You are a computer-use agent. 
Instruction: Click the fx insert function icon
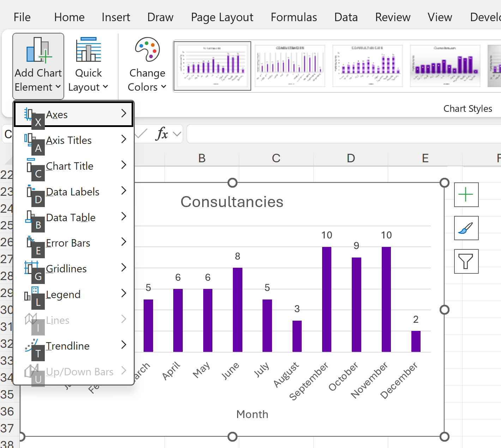click(x=162, y=134)
